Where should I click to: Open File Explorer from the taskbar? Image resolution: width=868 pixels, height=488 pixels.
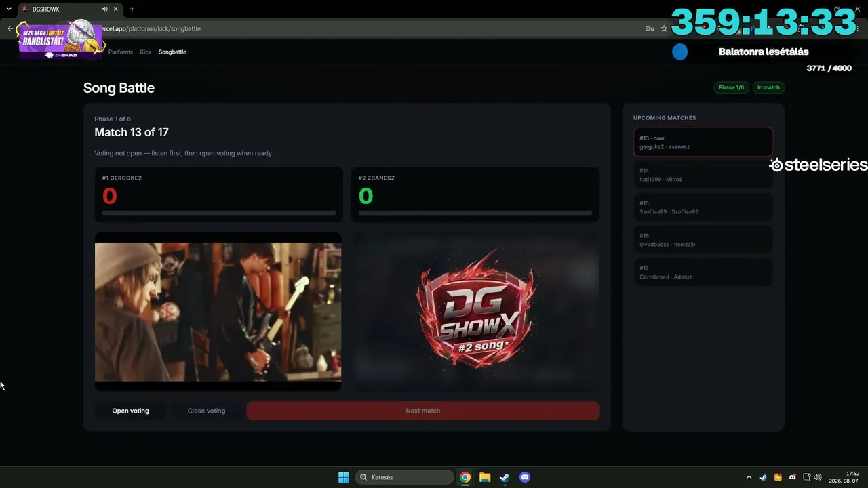(485, 477)
